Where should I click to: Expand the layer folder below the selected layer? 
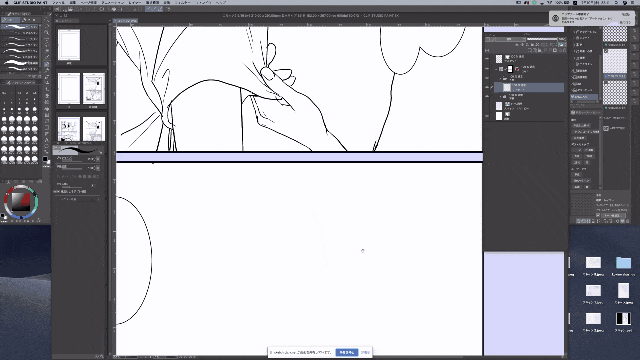click(x=500, y=96)
